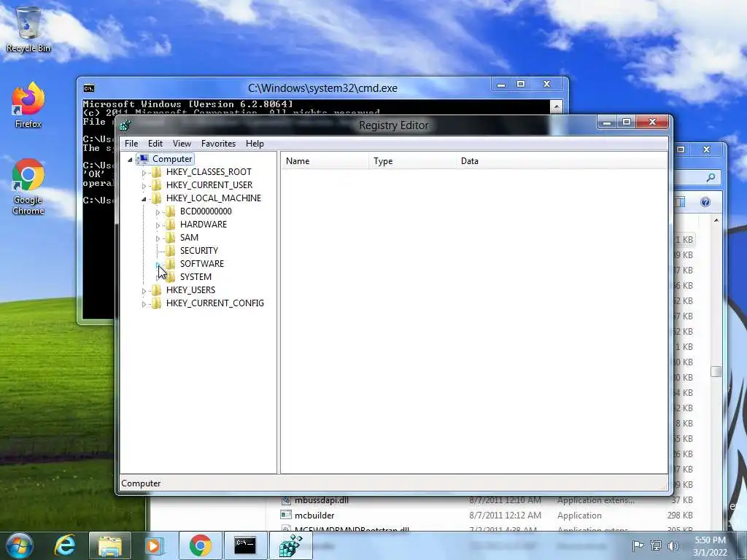Select the mbussdapi.dll file in Explorer

pos(322,500)
